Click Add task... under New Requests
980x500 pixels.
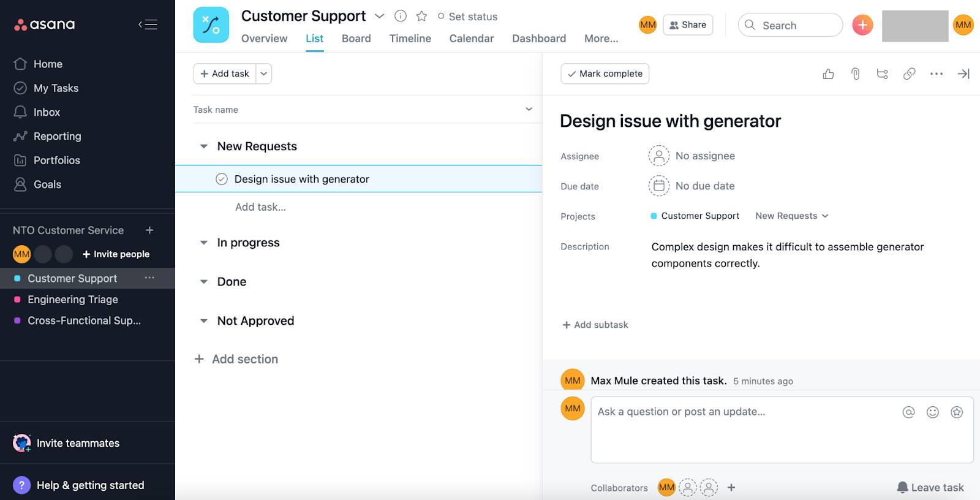(260, 207)
